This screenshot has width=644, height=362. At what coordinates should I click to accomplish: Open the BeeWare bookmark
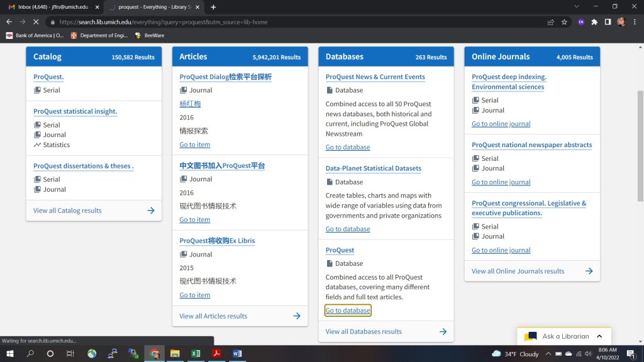coord(150,36)
